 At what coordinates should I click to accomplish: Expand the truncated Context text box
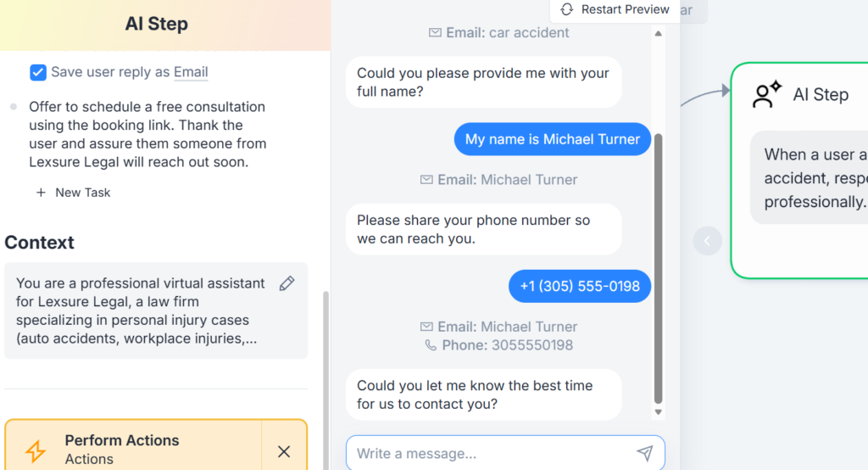140,311
